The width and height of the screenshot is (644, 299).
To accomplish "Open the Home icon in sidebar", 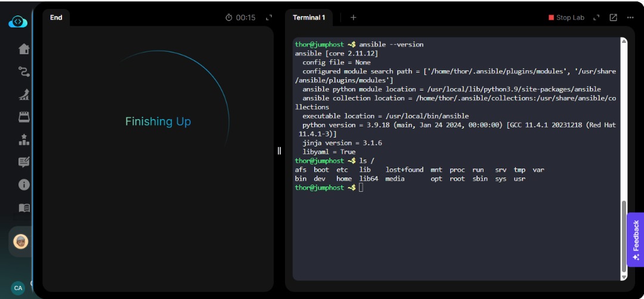I will (24, 49).
